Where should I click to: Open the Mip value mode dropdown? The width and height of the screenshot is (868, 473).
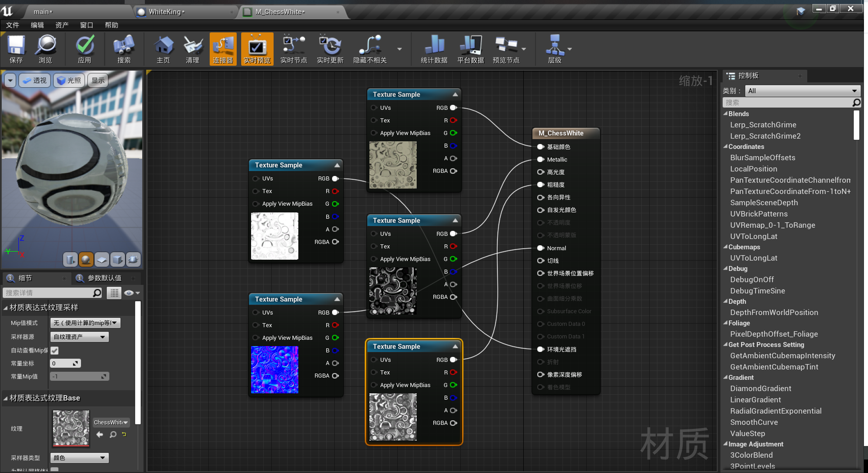click(85, 323)
